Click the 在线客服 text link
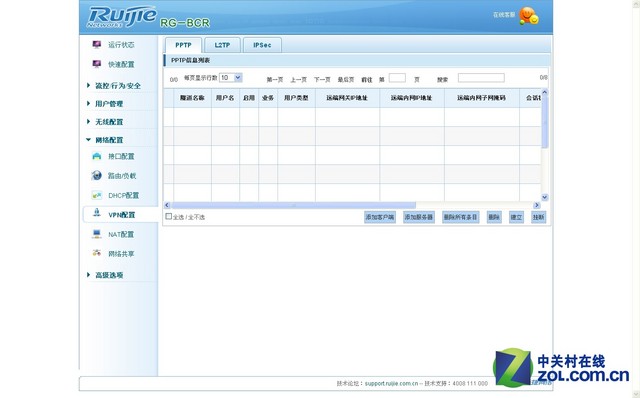Screen dimensions: 640x398 tap(504, 15)
